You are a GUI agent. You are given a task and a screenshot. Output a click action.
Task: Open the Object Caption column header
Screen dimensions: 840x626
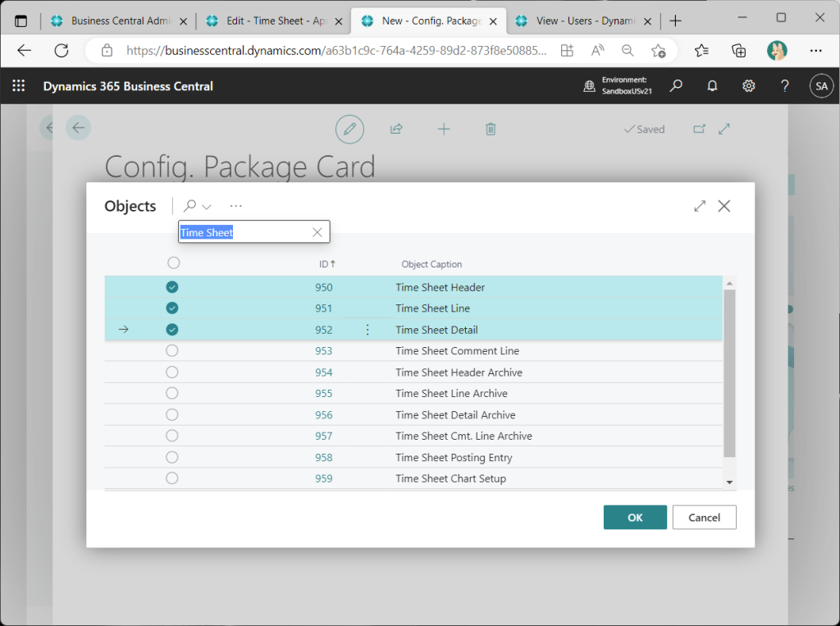(x=431, y=264)
